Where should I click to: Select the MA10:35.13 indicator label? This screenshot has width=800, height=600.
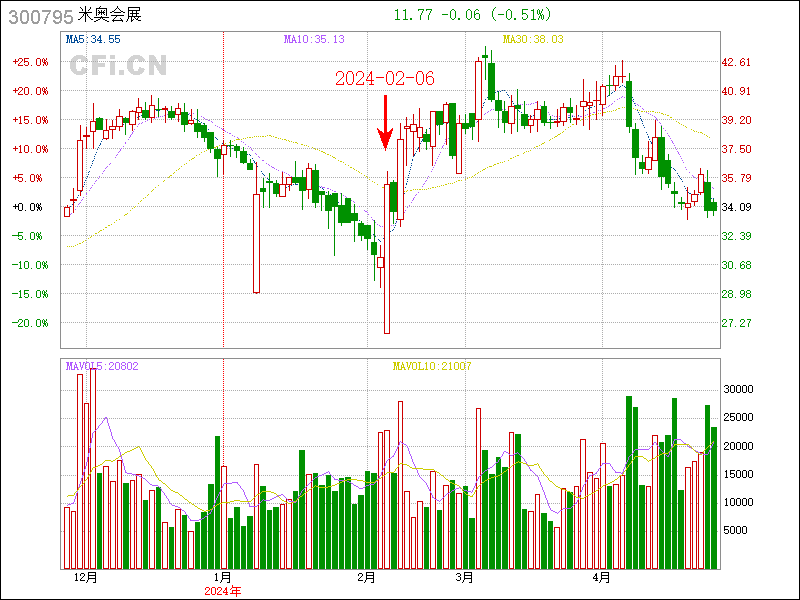point(314,39)
